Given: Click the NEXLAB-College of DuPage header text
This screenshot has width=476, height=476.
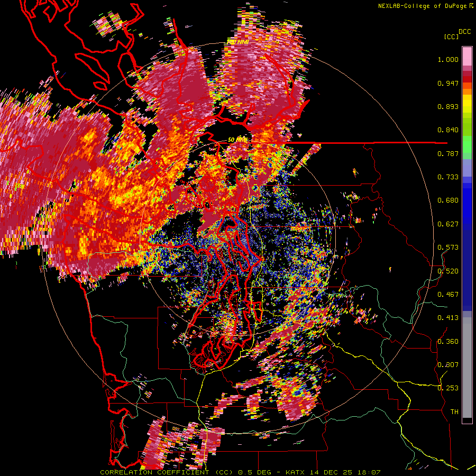Looking at the screenshot, I should pos(423,6).
